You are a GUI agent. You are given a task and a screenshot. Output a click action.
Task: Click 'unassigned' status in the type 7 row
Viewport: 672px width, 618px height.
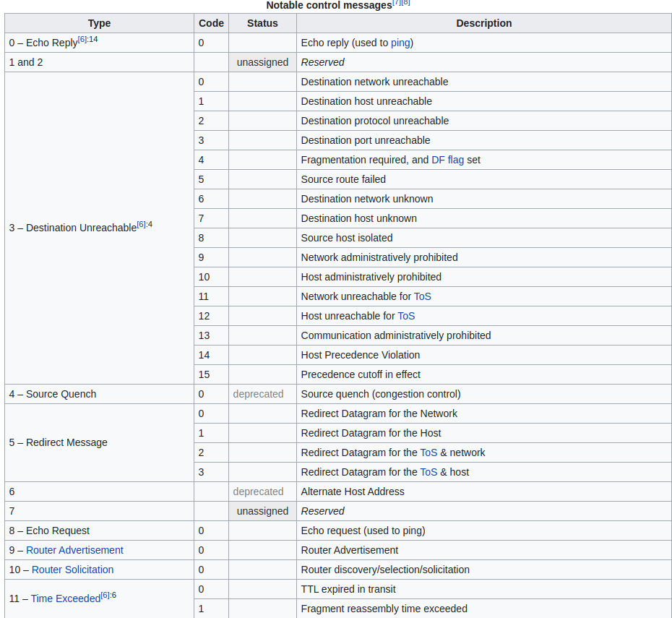click(262, 511)
